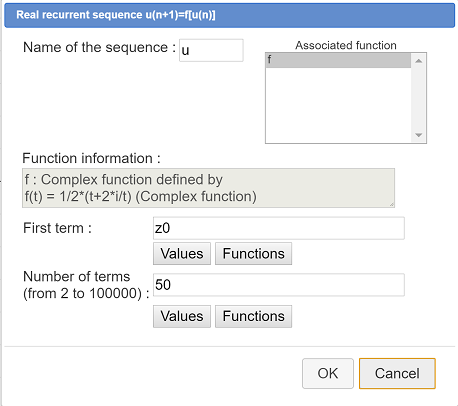Confirm the dialog with the OK button
The height and width of the screenshot is (406, 458).
[328, 373]
